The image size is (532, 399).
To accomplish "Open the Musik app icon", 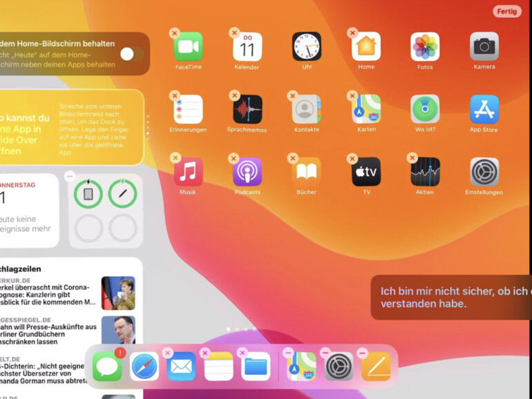I will click(189, 172).
